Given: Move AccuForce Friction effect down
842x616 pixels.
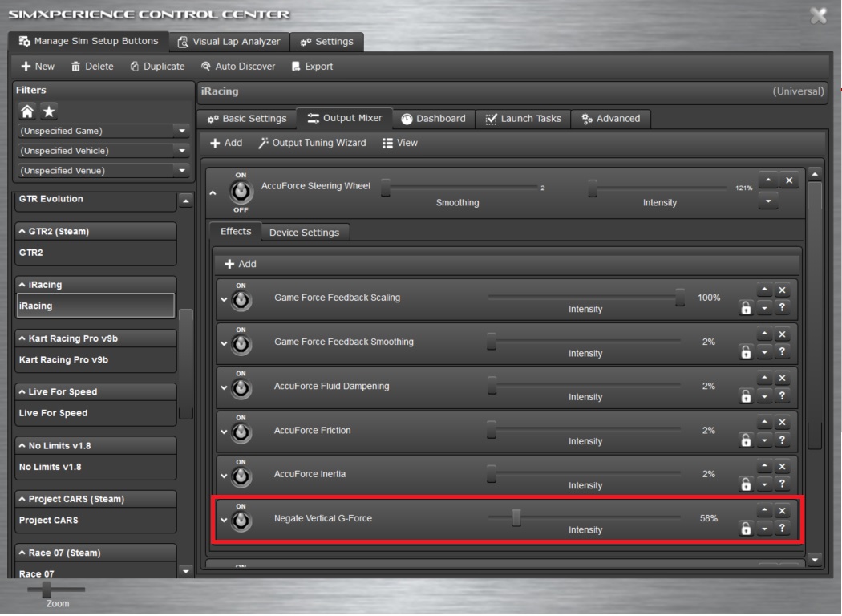Looking at the screenshot, I should pyautogui.click(x=764, y=440).
